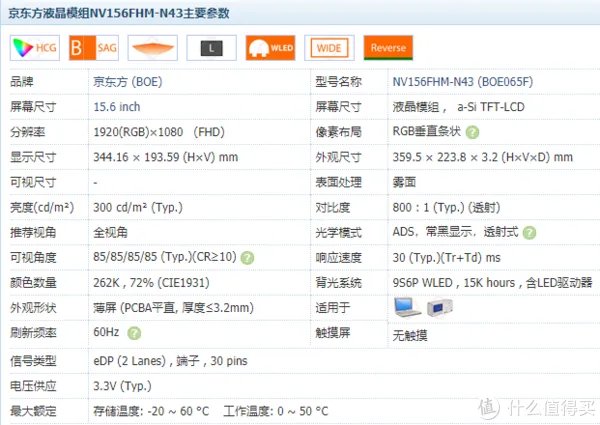Select the value 无触摸

pyautogui.click(x=410, y=335)
